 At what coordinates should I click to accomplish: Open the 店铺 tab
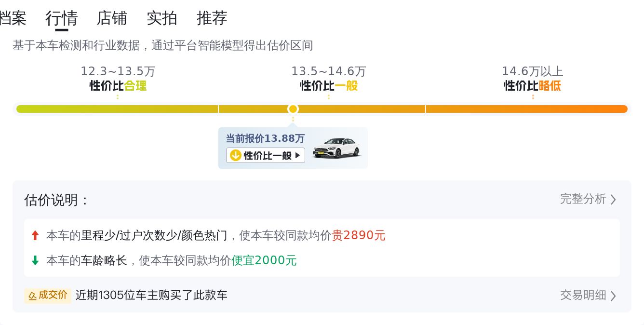pyautogui.click(x=112, y=18)
